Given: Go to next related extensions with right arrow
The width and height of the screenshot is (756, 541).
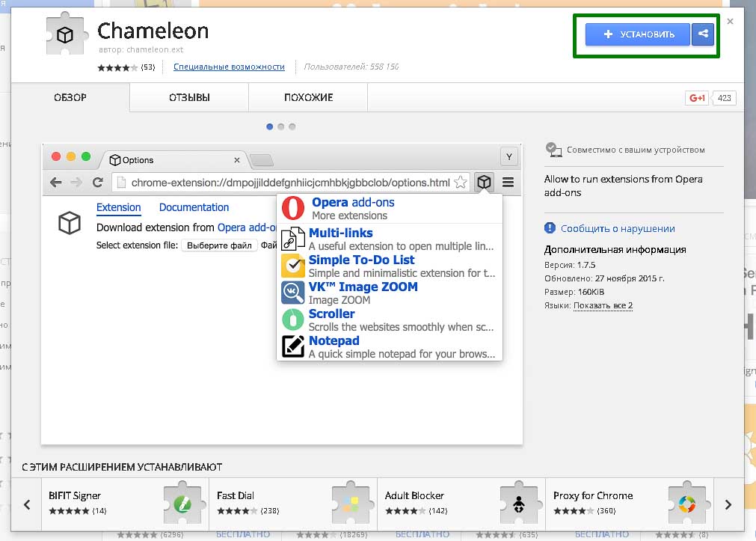Looking at the screenshot, I should (x=728, y=505).
